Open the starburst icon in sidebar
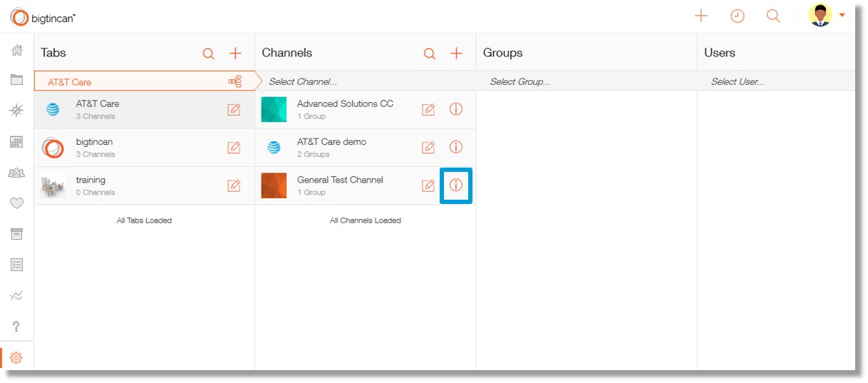This screenshot has height=383, width=868. point(16,110)
